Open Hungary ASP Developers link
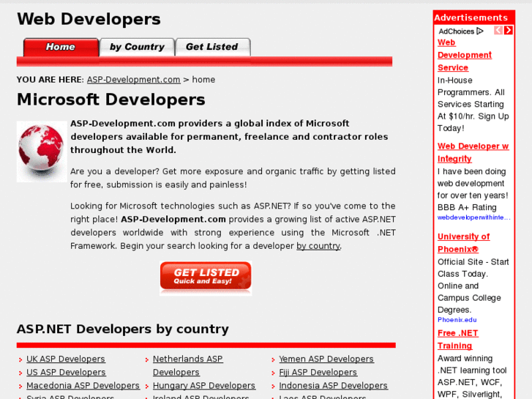532x399 pixels. coord(204,385)
